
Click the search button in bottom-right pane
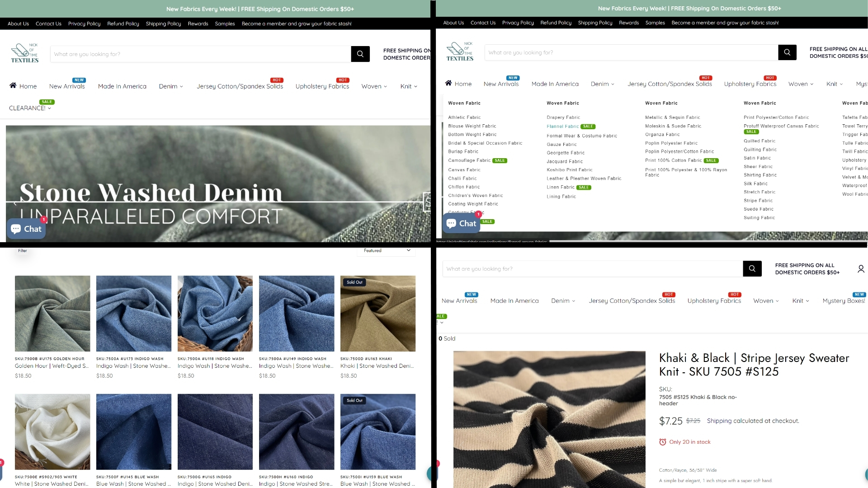[x=752, y=268]
